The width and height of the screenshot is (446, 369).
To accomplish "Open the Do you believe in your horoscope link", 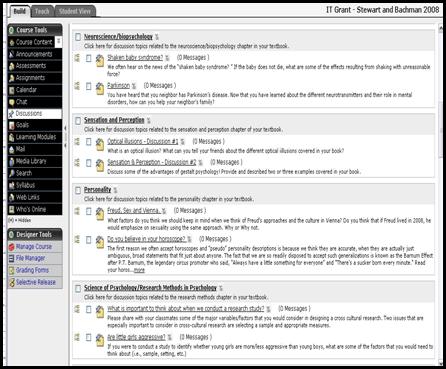I will pyautogui.click(x=146, y=239).
